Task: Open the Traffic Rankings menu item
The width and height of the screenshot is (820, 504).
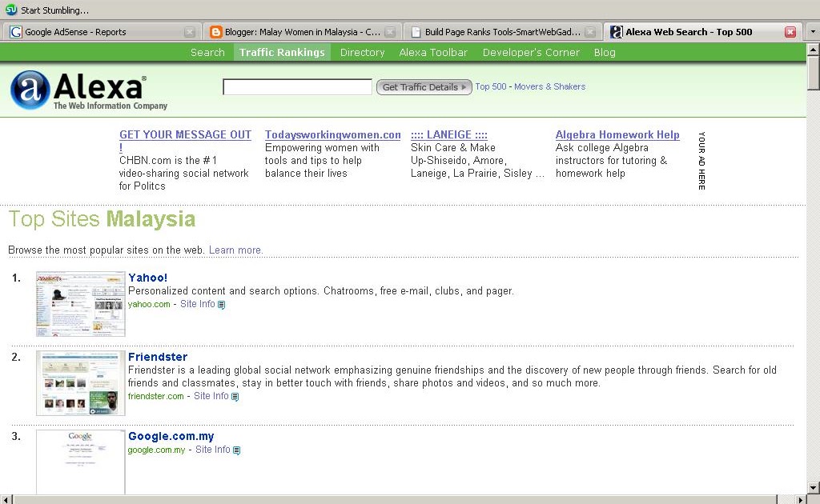Action: [282, 52]
